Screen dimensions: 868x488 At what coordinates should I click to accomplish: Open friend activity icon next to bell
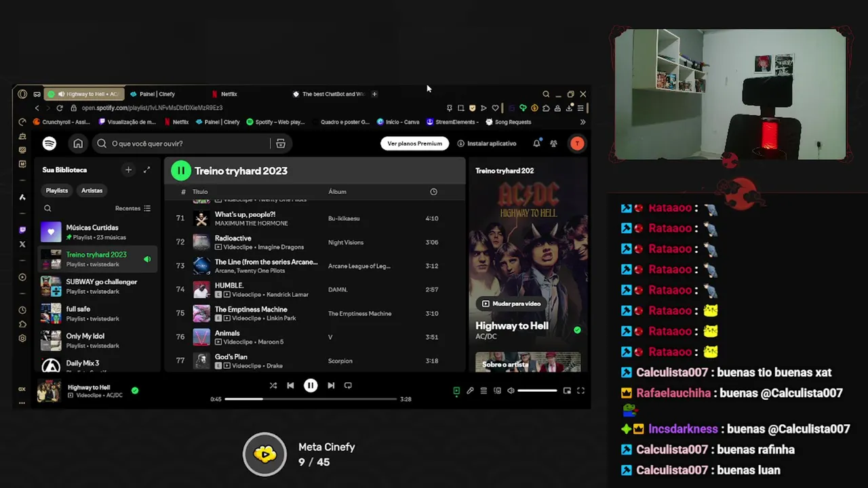tap(553, 144)
